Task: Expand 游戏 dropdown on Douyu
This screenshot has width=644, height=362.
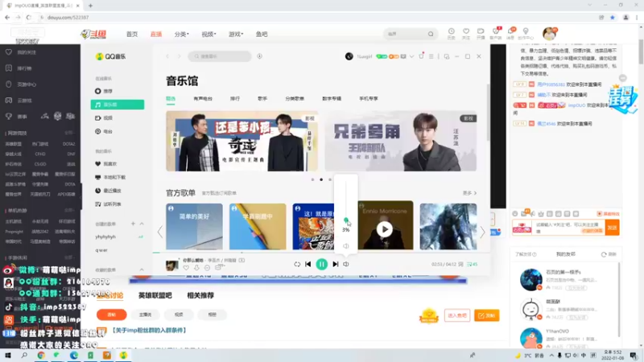Action: click(236, 34)
